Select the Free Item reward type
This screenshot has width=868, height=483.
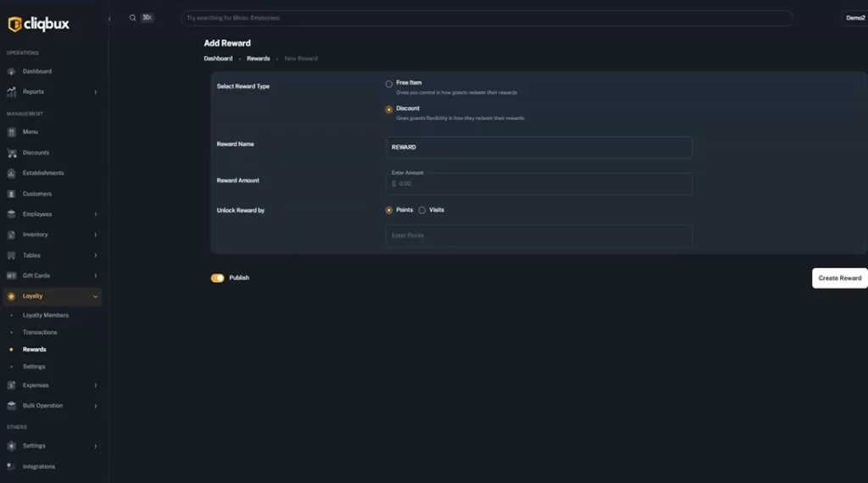coord(389,84)
